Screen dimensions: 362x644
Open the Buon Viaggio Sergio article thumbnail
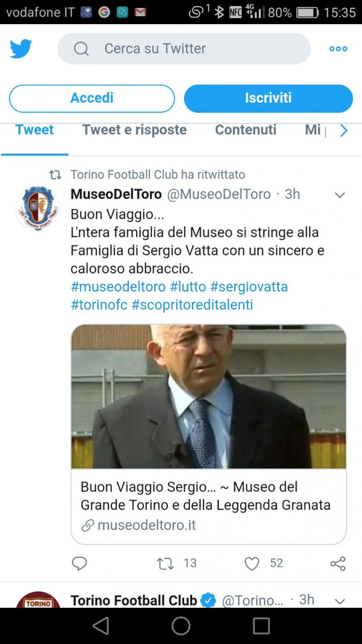[x=208, y=395]
